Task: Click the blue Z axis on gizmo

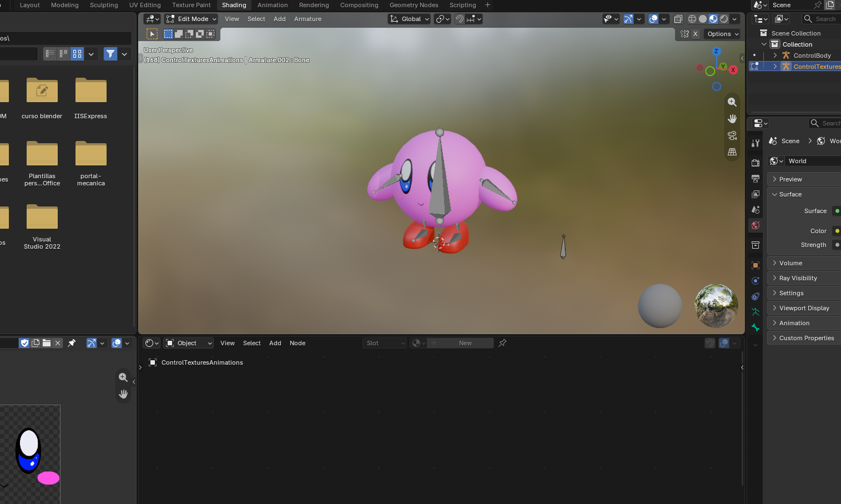Action: (716, 51)
